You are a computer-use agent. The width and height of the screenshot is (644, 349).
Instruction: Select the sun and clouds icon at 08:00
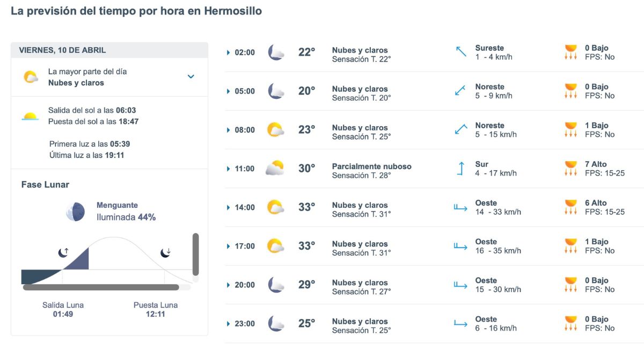[x=275, y=129]
